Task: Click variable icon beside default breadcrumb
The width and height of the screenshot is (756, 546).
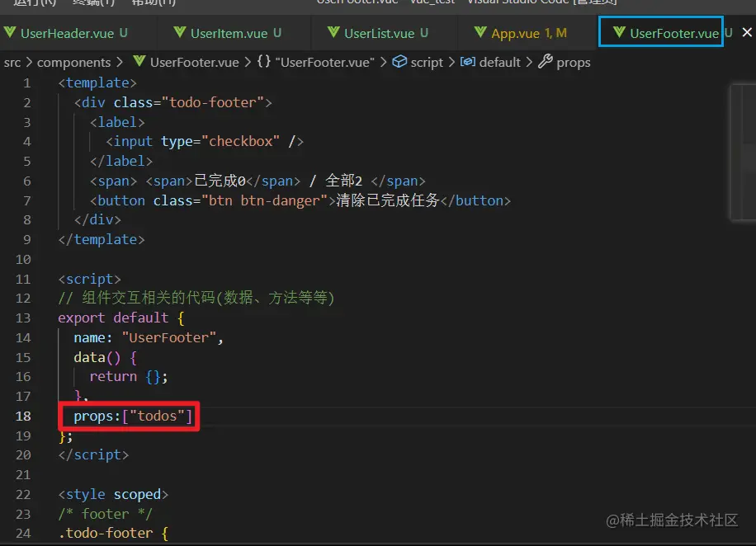Action: 468,62
